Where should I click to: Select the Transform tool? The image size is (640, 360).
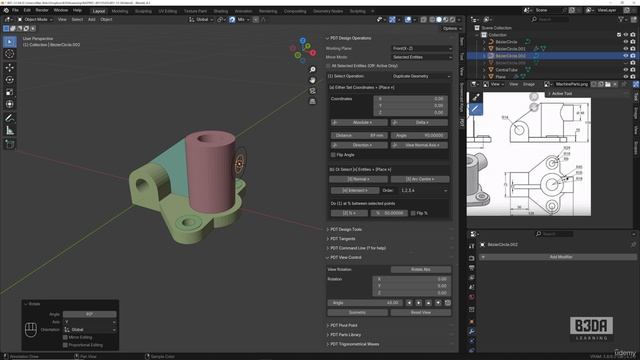click(x=10, y=104)
